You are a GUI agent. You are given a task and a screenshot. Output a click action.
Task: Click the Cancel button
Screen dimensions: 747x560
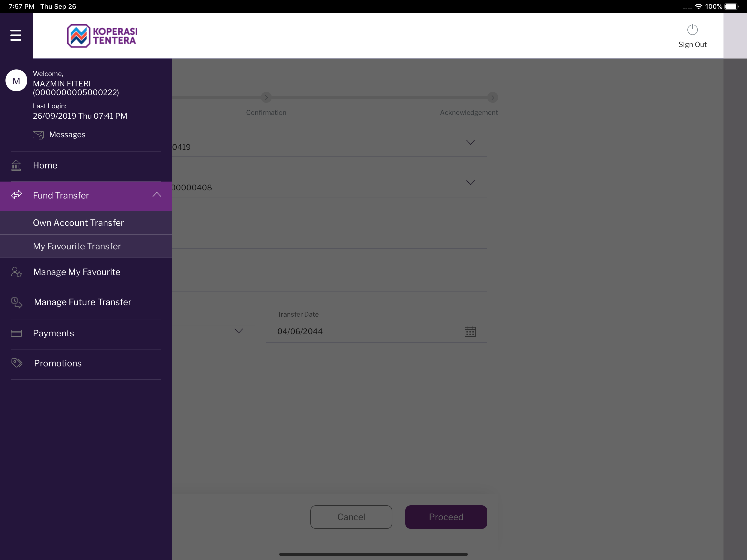pyautogui.click(x=351, y=517)
